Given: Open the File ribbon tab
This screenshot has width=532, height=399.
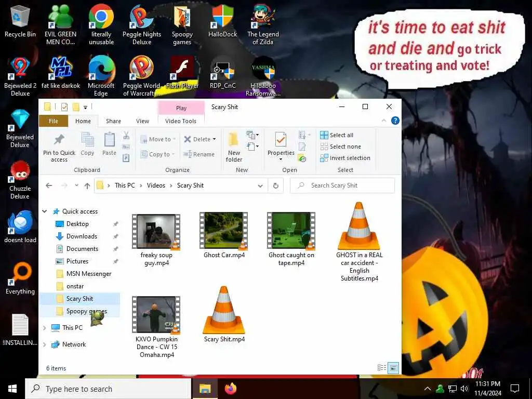Looking at the screenshot, I should (54, 121).
